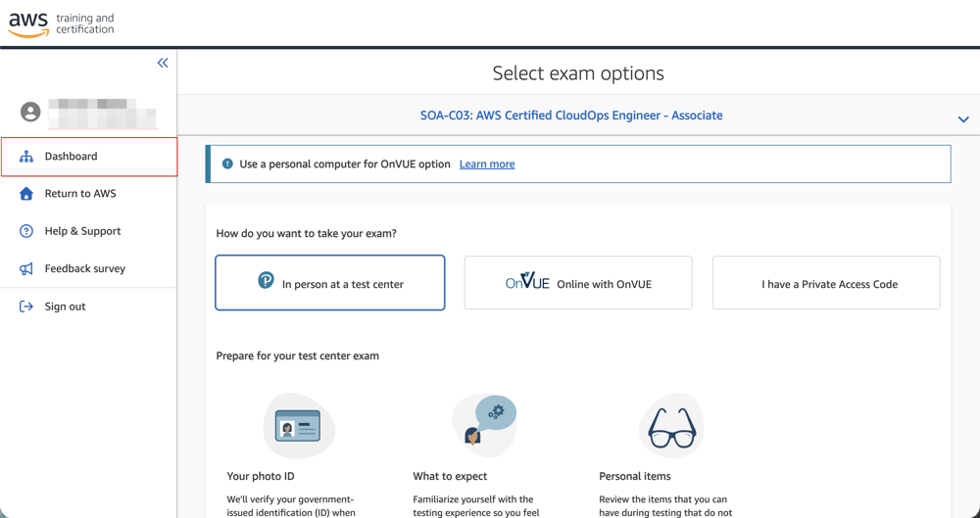Click the user profile avatar icon
Screen dimensions: 980x518
(30, 112)
